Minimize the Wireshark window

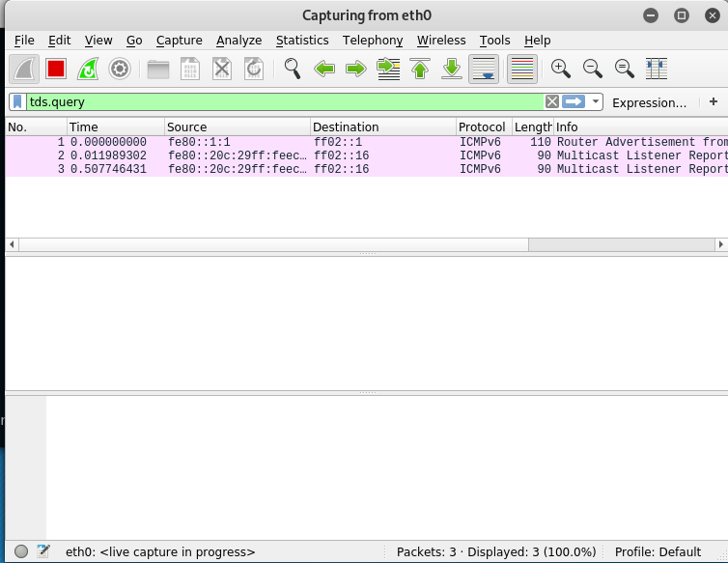651,15
